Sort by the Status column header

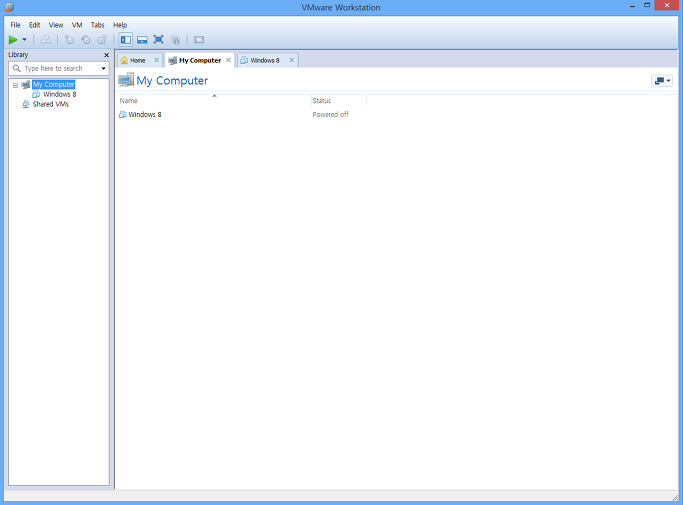point(339,101)
